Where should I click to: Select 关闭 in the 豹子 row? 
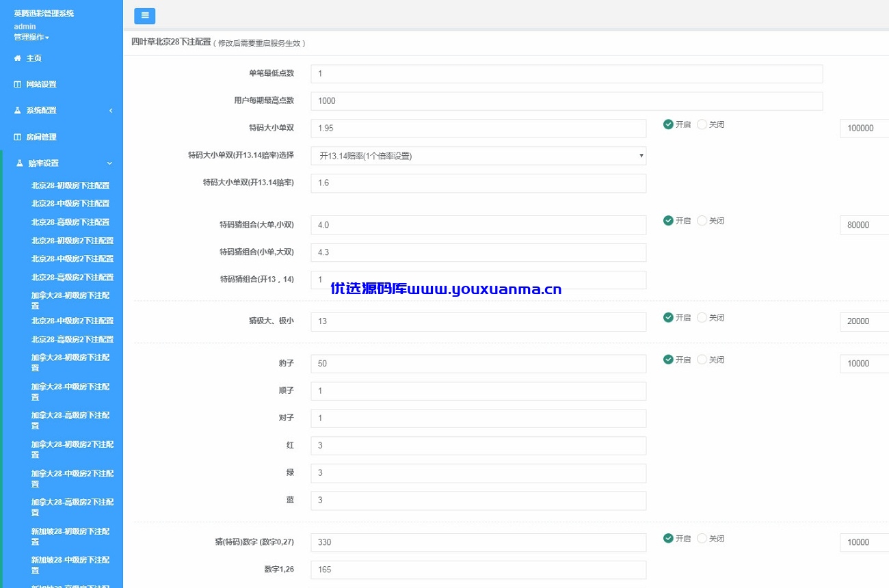pos(702,360)
